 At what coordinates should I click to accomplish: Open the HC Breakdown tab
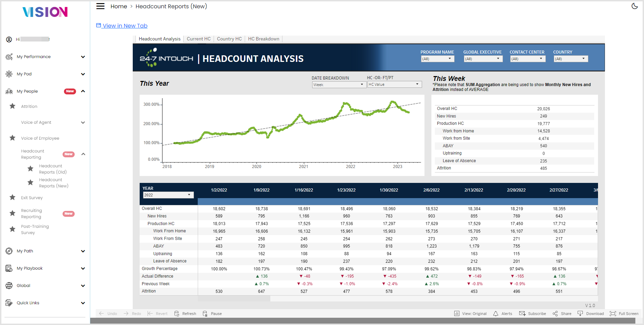click(x=264, y=39)
